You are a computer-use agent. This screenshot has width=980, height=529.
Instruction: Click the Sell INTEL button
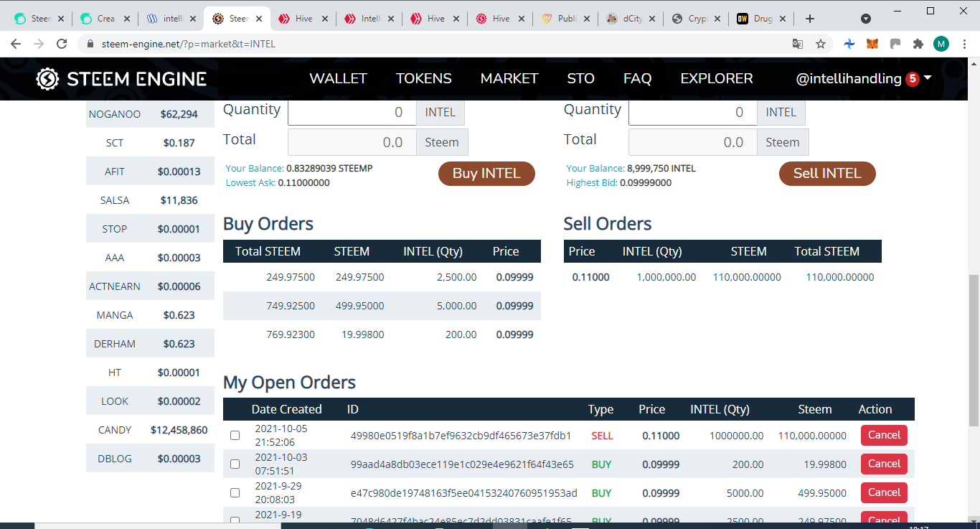(x=827, y=174)
